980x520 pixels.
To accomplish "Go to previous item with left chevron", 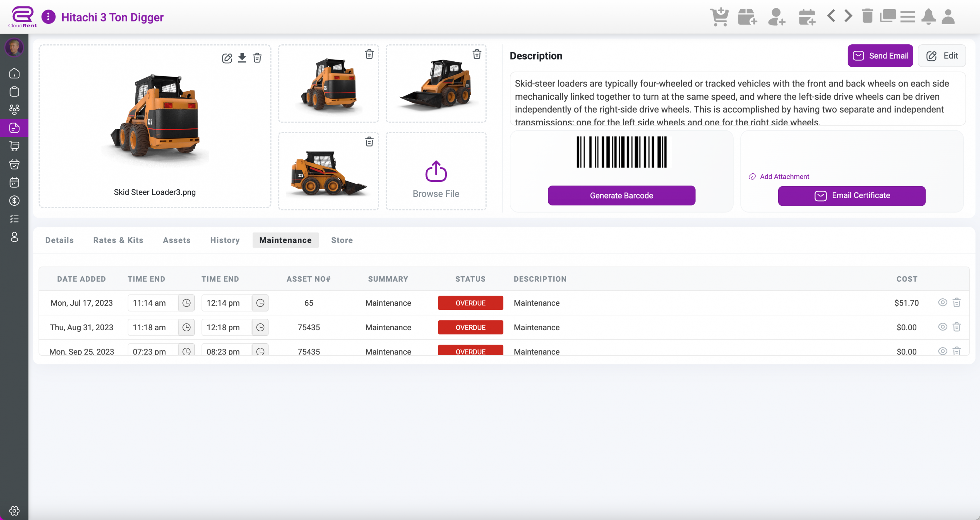I will 831,16.
